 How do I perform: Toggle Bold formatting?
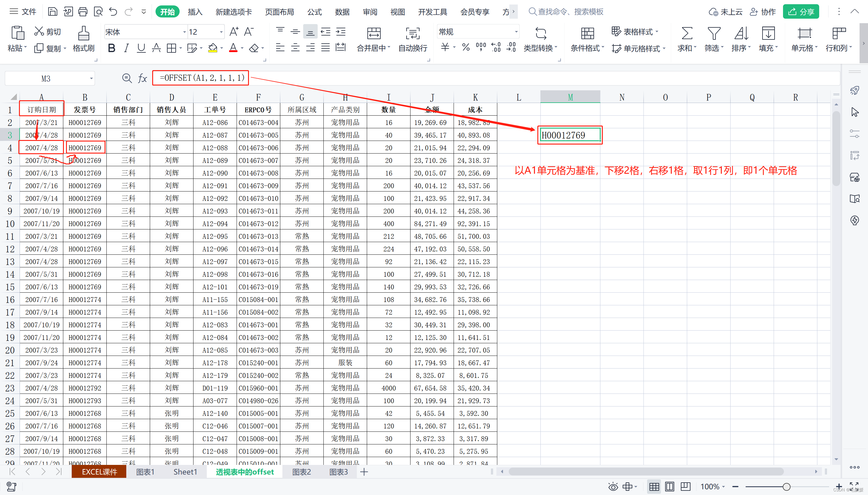point(111,48)
